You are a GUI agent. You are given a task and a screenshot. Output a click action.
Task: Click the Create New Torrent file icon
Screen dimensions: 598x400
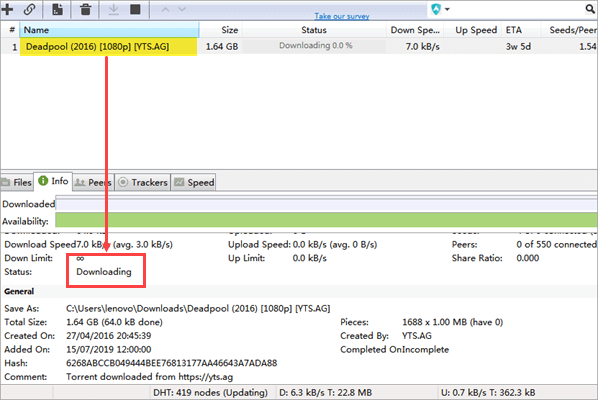58,9
